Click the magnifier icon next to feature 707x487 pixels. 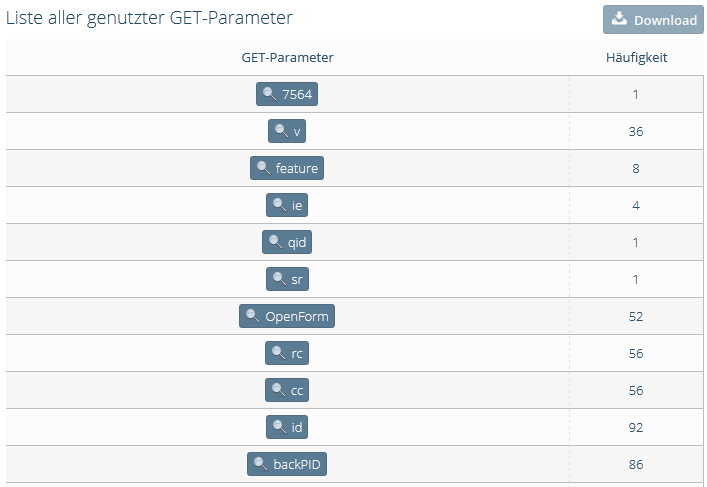tap(263, 168)
